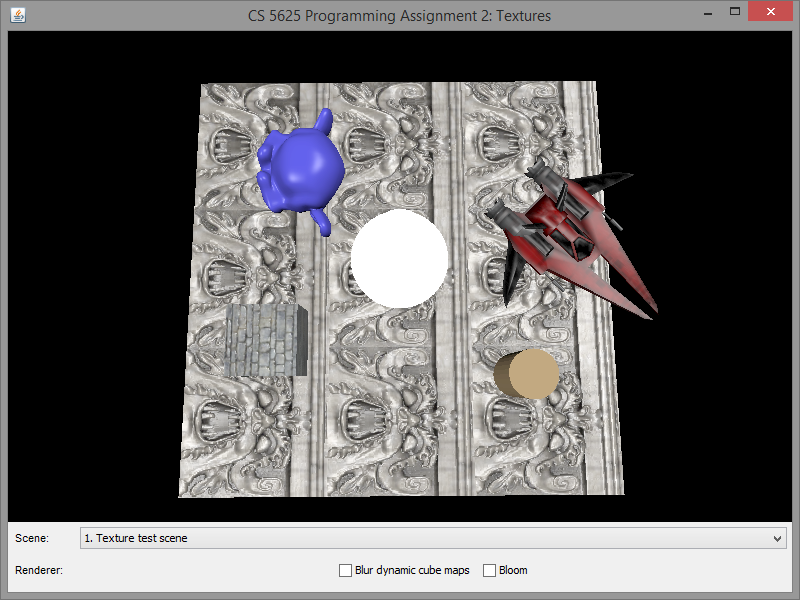
Task: Click the Blur dynamic cube maps label text
Action: pos(412,570)
